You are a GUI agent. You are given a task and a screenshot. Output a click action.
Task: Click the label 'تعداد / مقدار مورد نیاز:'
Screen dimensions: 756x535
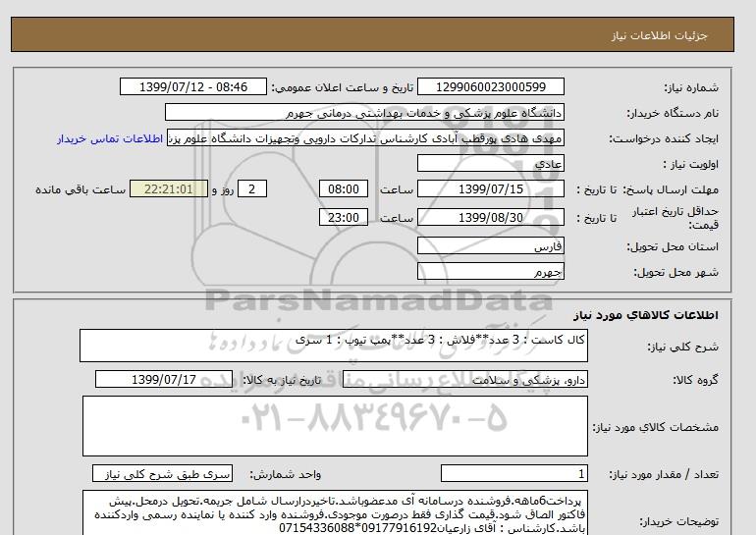point(664,475)
